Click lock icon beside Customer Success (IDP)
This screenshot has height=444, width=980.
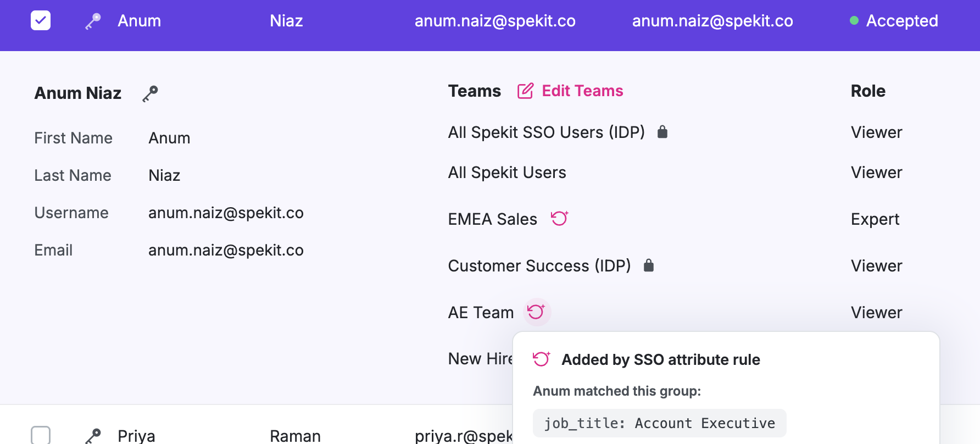(649, 265)
